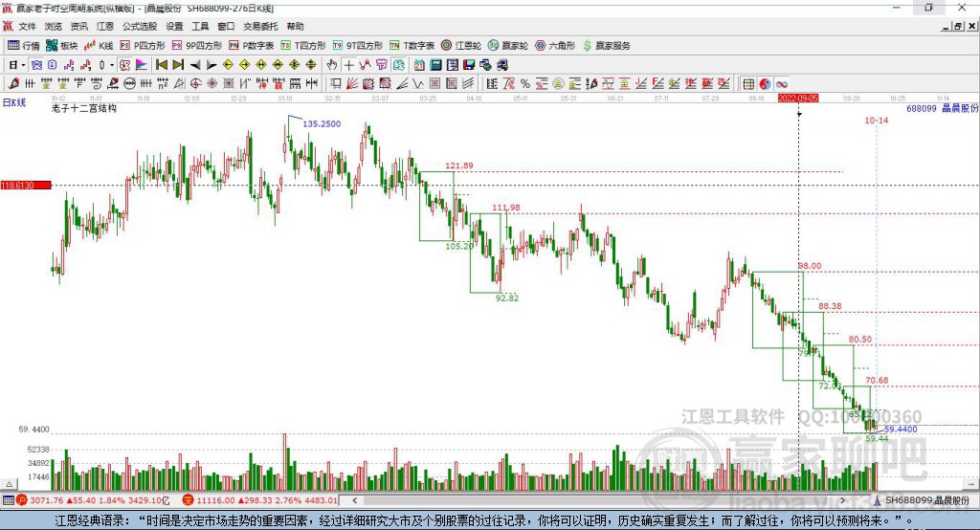Open the 帮助 menu
Image resolution: width=980 pixels, height=530 pixels.
[x=295, y=26]
